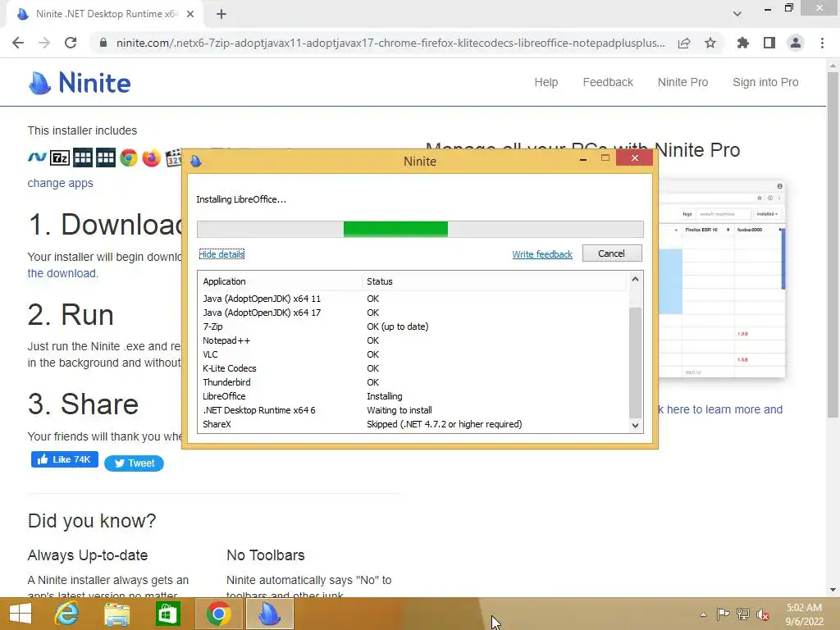
Task: Click the address bar URL field
Action: click(x=390, y=43)
